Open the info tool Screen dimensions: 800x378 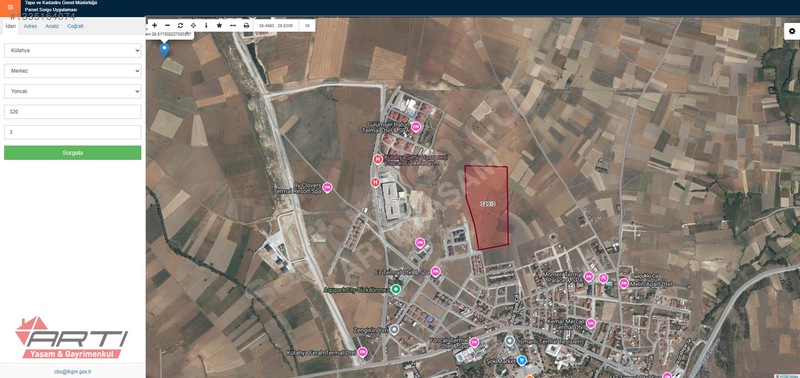(x=206, y=25)
